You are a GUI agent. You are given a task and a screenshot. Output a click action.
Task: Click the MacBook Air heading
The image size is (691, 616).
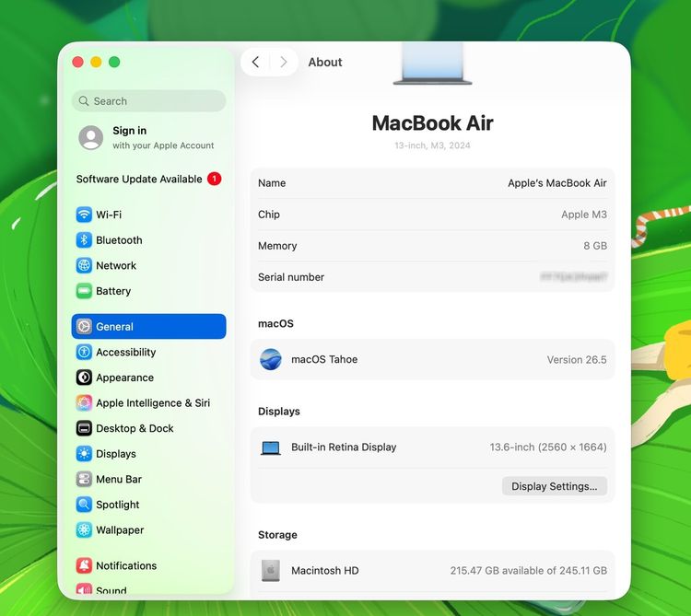coord(432,122)
